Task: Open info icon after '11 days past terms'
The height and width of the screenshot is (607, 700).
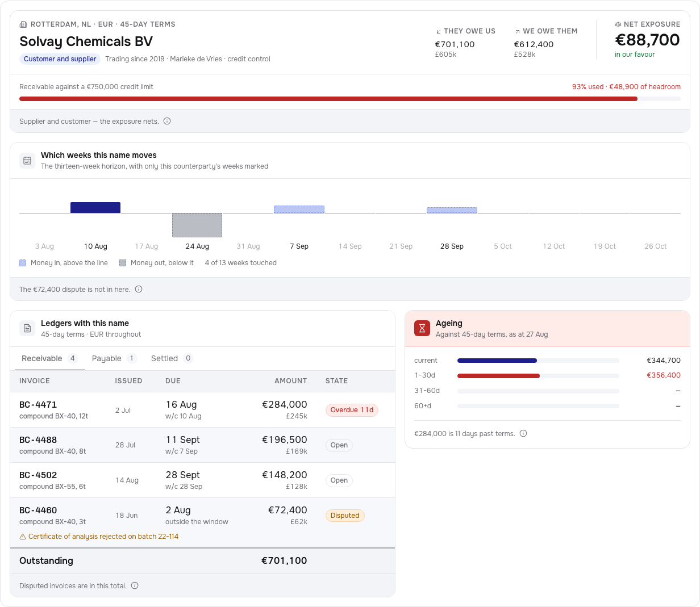Action: click(523, 433)
